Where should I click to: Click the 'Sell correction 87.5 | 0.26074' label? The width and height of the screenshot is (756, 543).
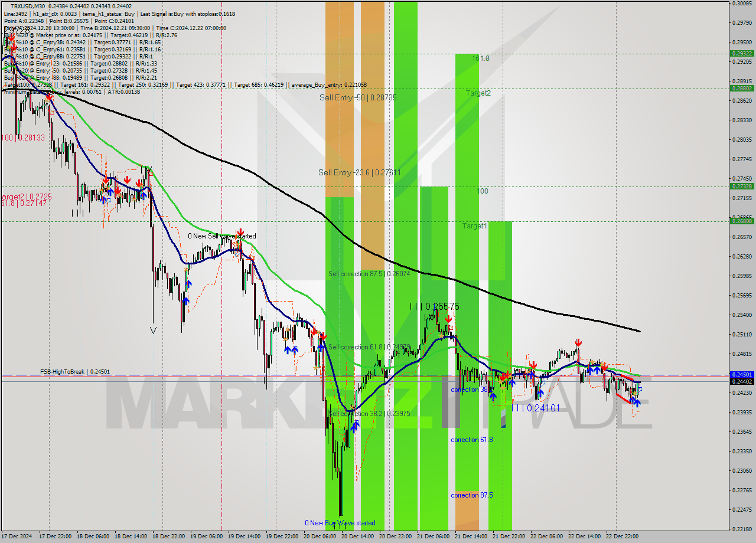click(369, 274)
